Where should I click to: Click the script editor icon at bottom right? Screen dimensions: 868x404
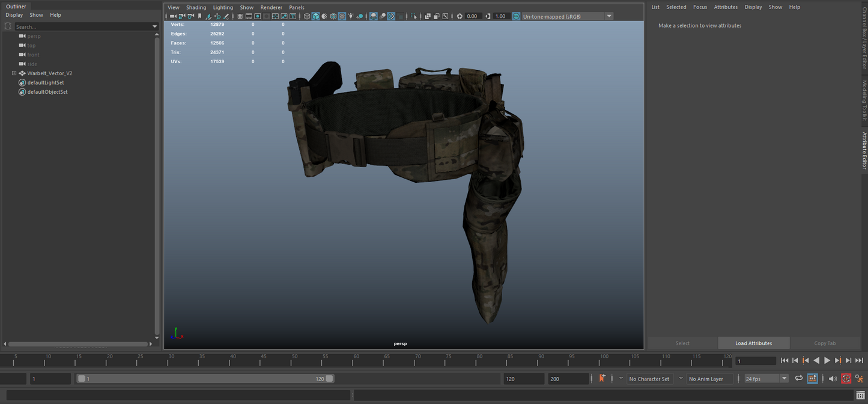[860, 395]
